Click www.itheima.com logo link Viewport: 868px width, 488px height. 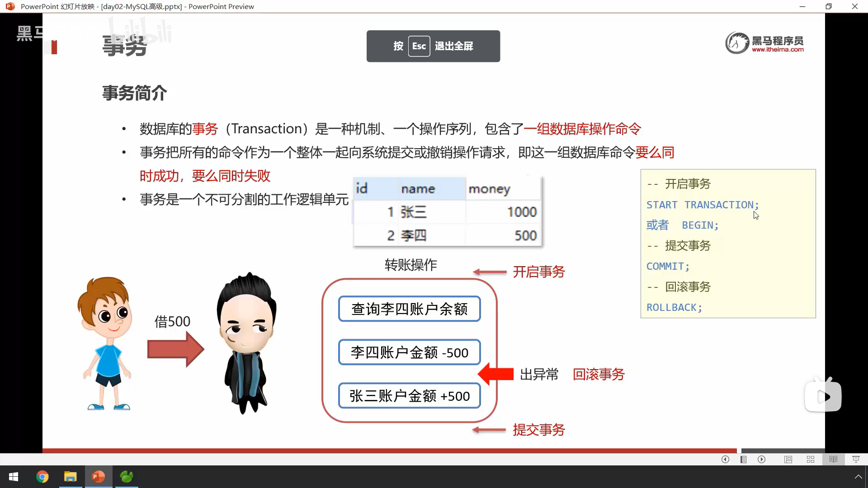click(x=777, y=50)
